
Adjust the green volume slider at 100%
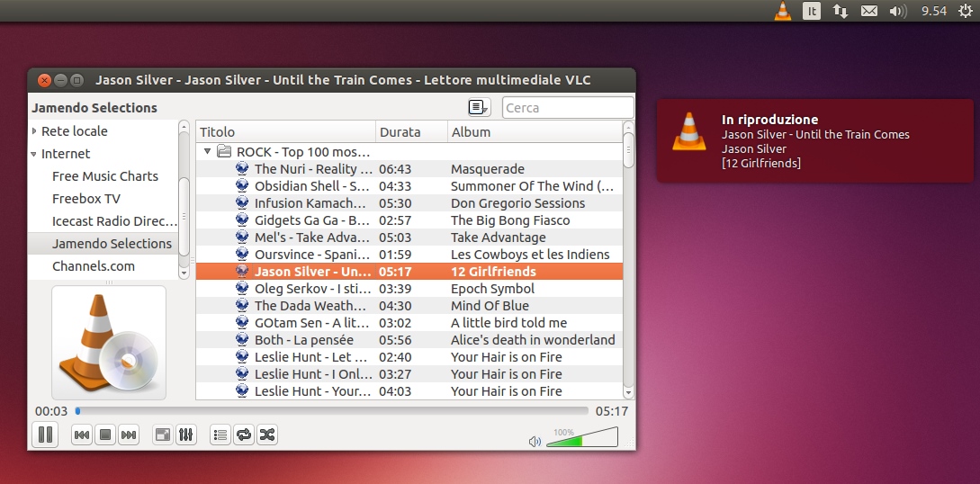(x=582, y=437)
